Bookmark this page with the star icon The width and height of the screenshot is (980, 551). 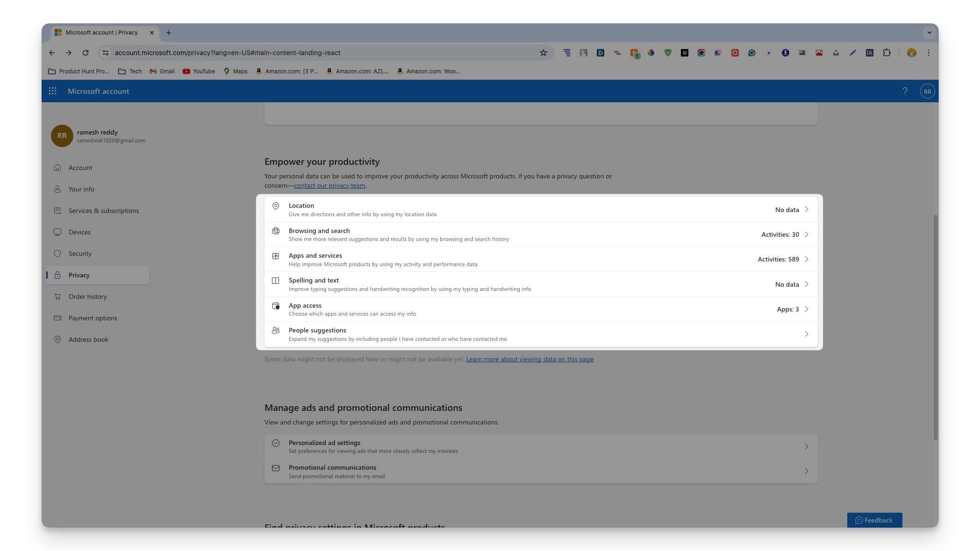[543, 53]
